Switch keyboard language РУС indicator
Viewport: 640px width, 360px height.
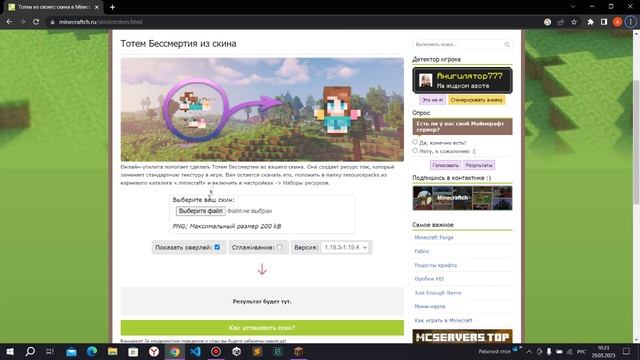581,351
